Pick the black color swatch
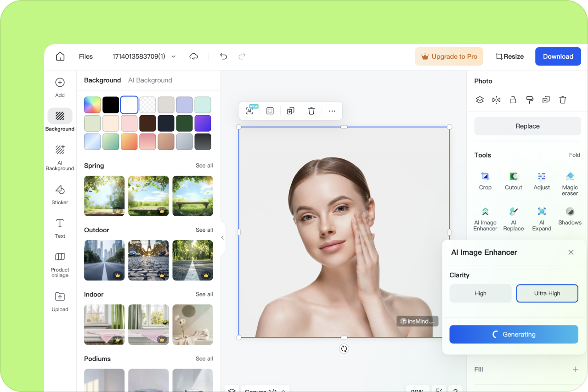Viewport: 588px width, 392px height. (111, 105)
